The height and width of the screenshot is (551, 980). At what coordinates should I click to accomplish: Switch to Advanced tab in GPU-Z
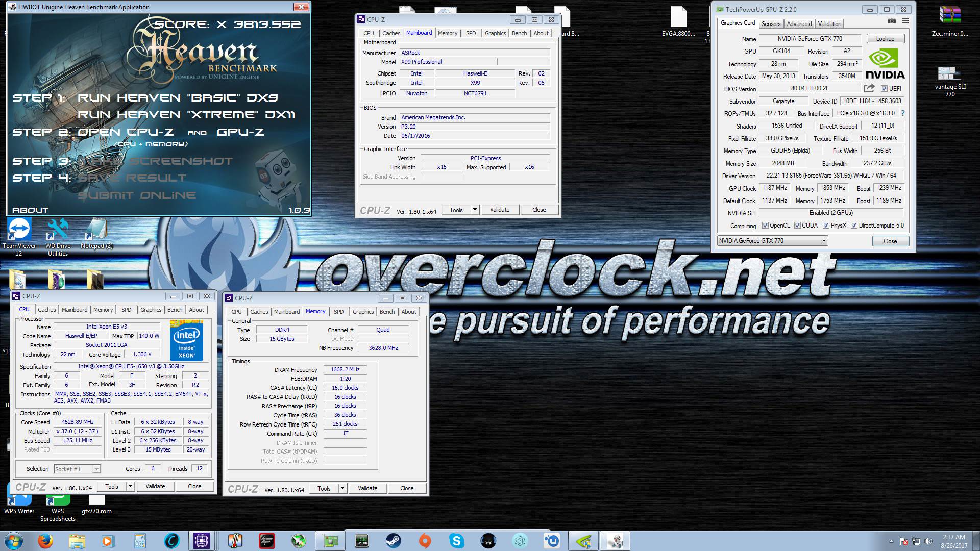(799, 24)
